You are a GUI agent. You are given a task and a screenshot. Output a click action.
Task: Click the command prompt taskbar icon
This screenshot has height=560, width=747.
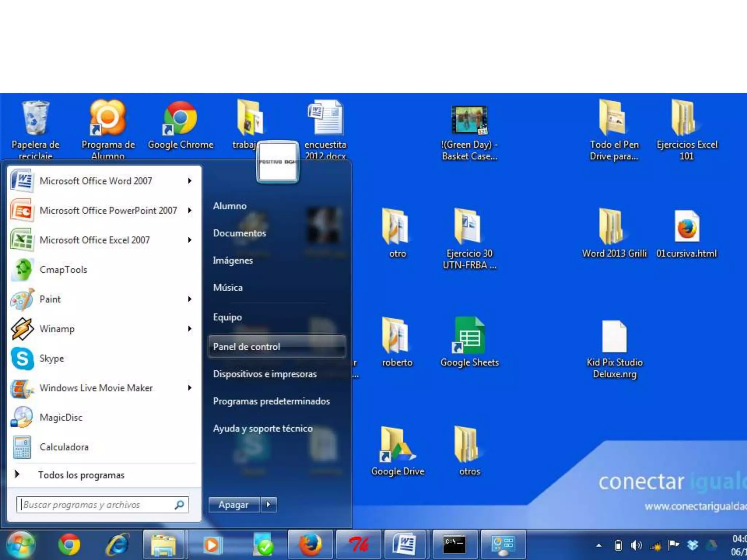click(x=454, y=545)
